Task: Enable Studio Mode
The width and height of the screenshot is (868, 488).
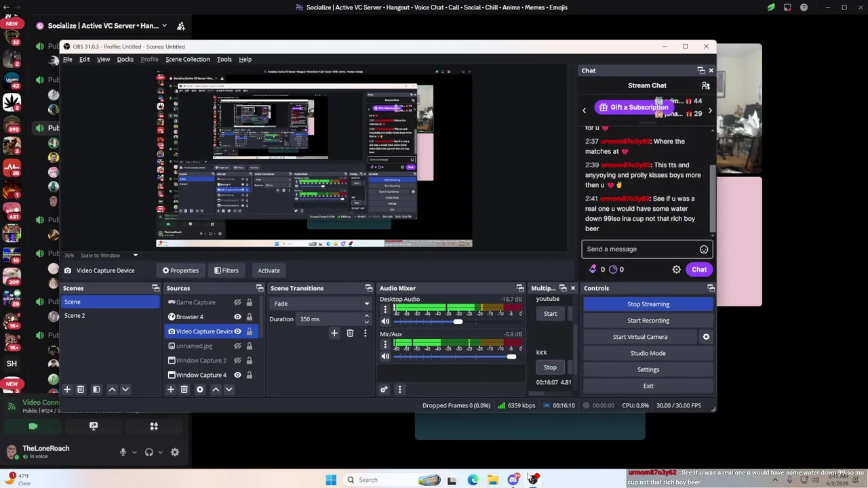Action: point(648,353)
